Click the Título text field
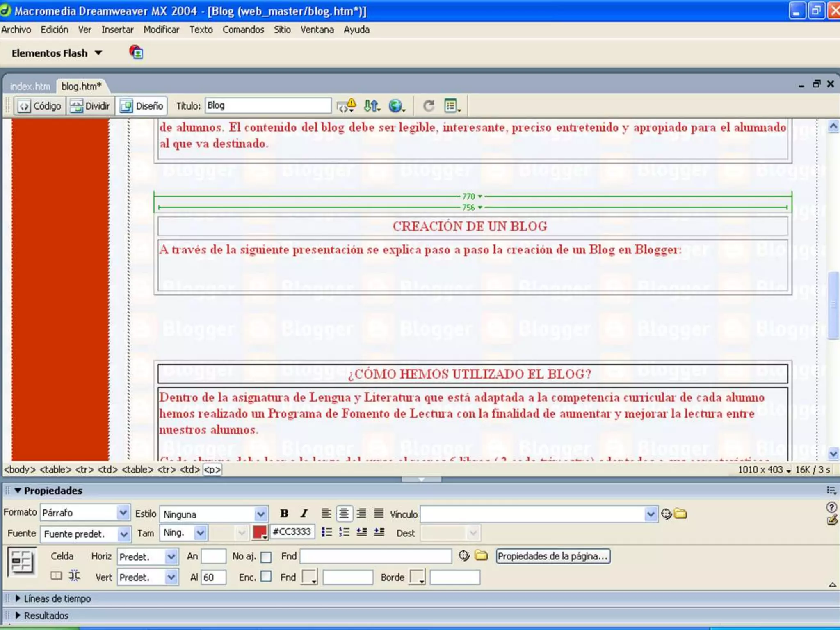 tap(268, 106)
